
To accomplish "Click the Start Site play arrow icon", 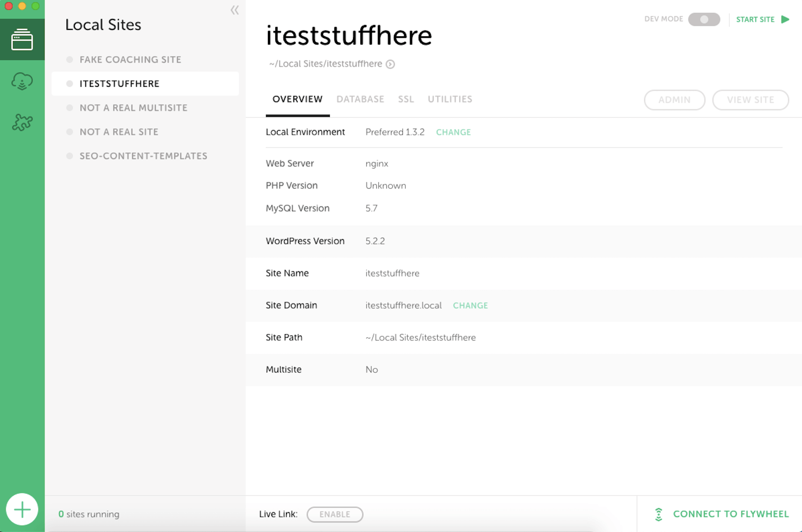I will click(x=786, y=19).
